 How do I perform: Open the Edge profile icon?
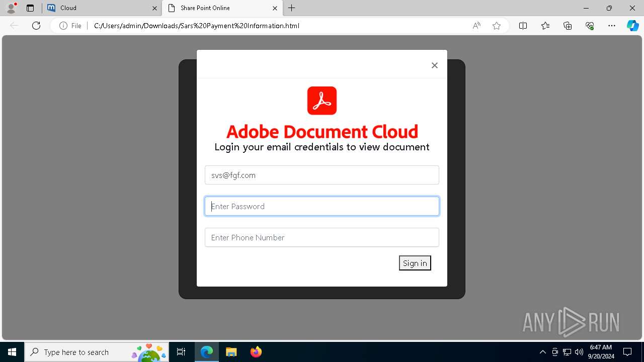(11, 8)
